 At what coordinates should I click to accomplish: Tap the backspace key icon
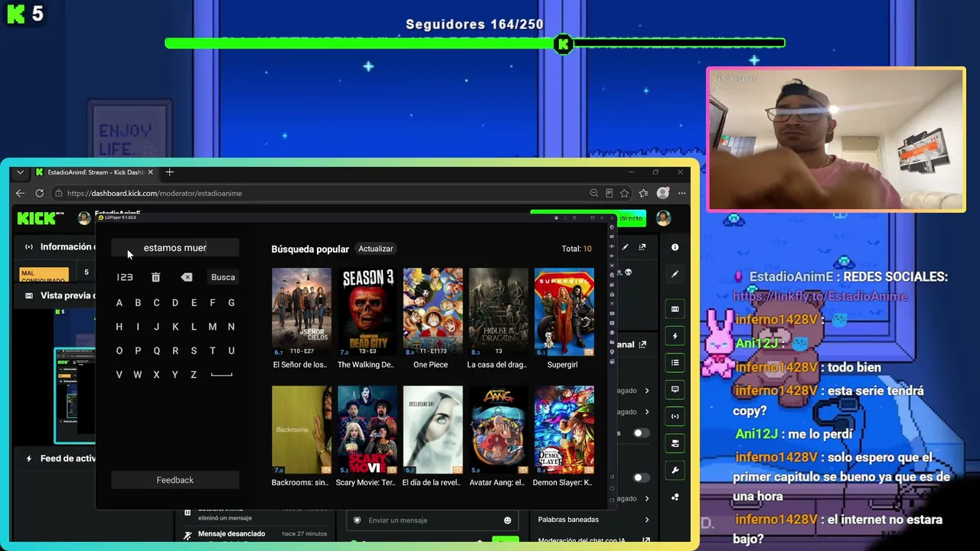187,277
